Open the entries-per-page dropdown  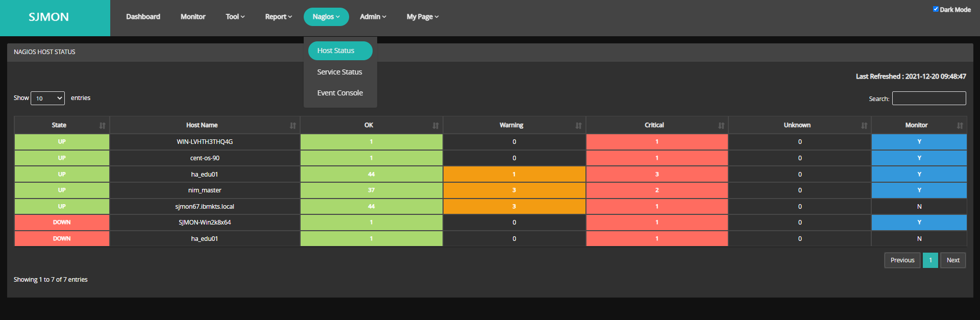click(x=47, y=99)
